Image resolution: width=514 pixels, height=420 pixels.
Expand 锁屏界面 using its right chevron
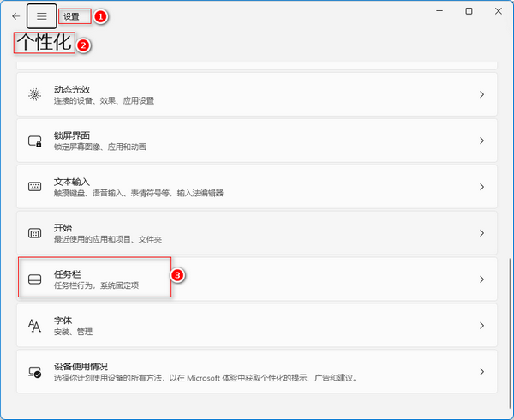[x=482, y=141]
